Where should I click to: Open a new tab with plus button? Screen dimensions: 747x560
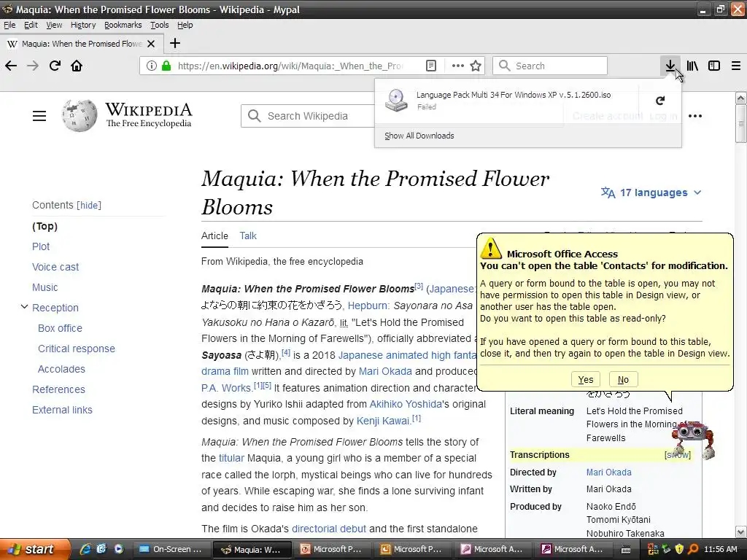tap(175, 43)
